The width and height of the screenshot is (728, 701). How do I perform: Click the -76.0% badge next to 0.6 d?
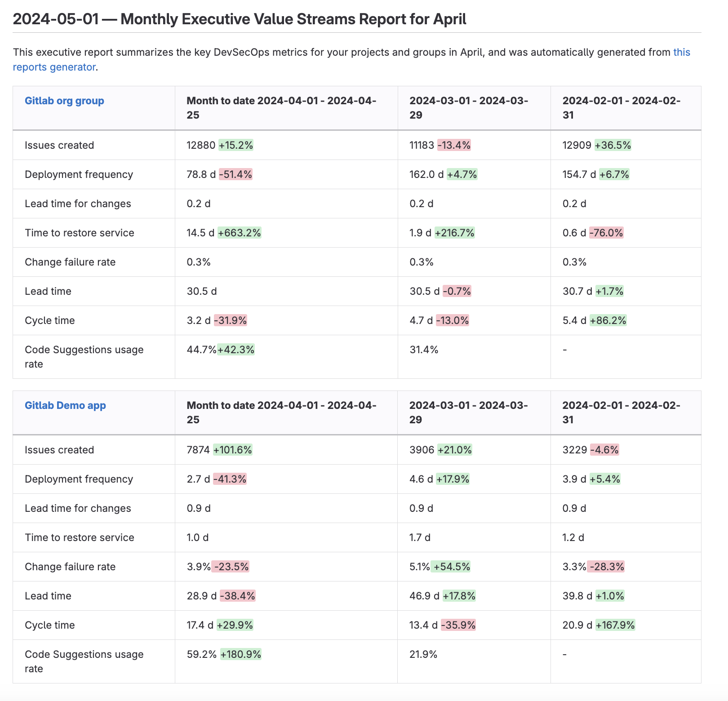tap(606, 233)
